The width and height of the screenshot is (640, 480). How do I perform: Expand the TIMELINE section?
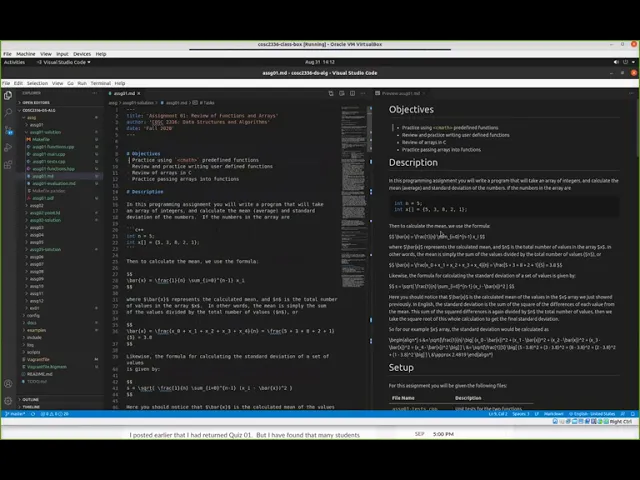[31, 407]
